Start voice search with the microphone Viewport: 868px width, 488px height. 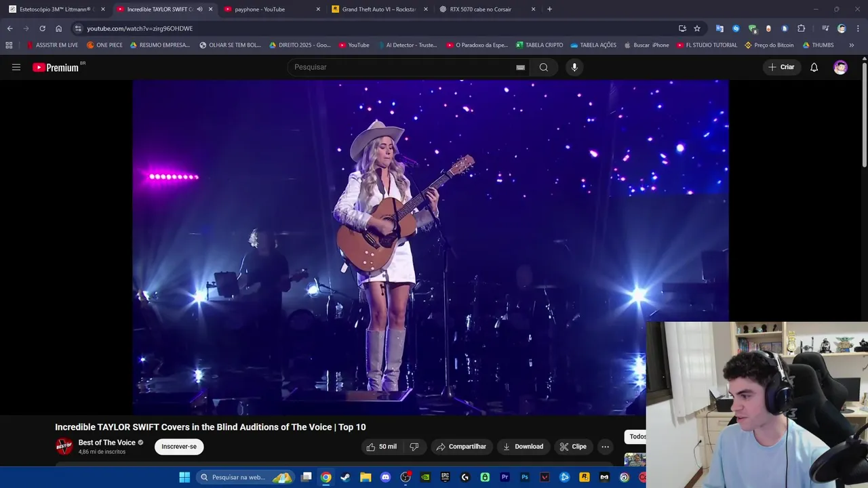click(x=574, y=67)
